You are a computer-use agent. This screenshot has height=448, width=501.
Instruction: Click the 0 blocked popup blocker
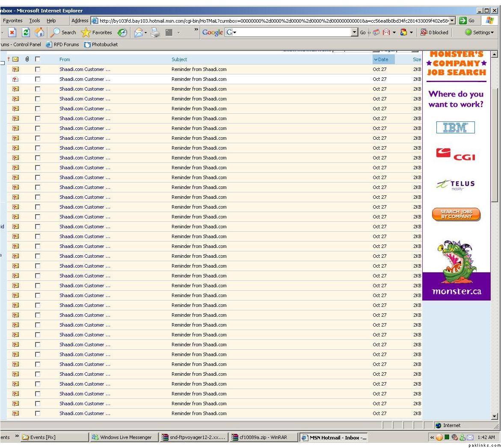tap(434, 32)
